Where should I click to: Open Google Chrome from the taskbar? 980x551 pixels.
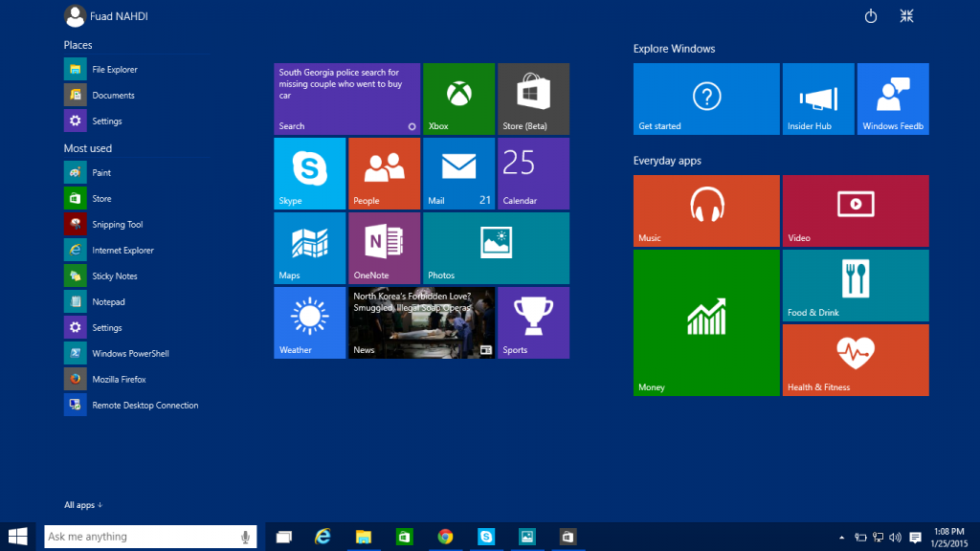[x=444, y=537]
